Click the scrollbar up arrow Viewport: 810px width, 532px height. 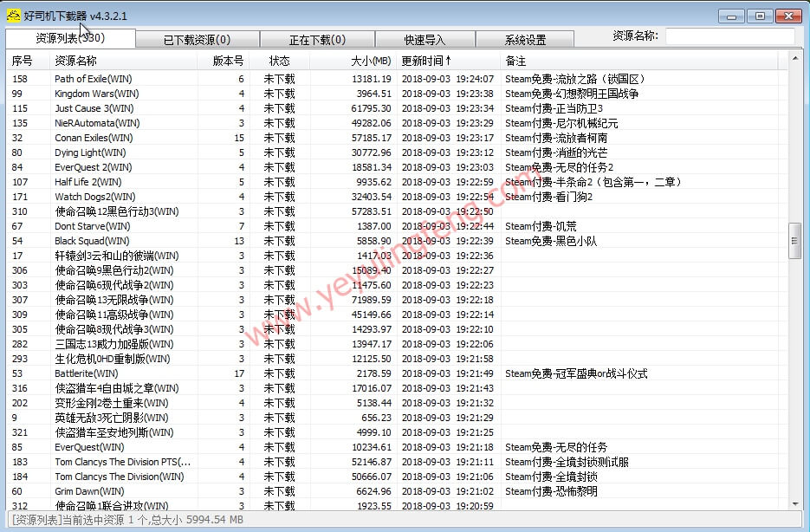pos(795,58)
